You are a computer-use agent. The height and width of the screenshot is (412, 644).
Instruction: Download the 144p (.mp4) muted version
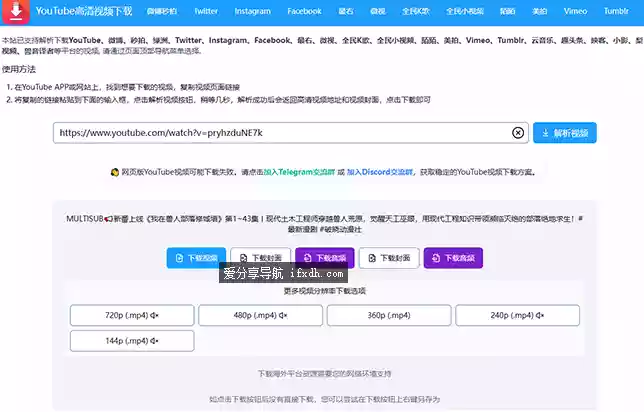[x=132, y=341]
